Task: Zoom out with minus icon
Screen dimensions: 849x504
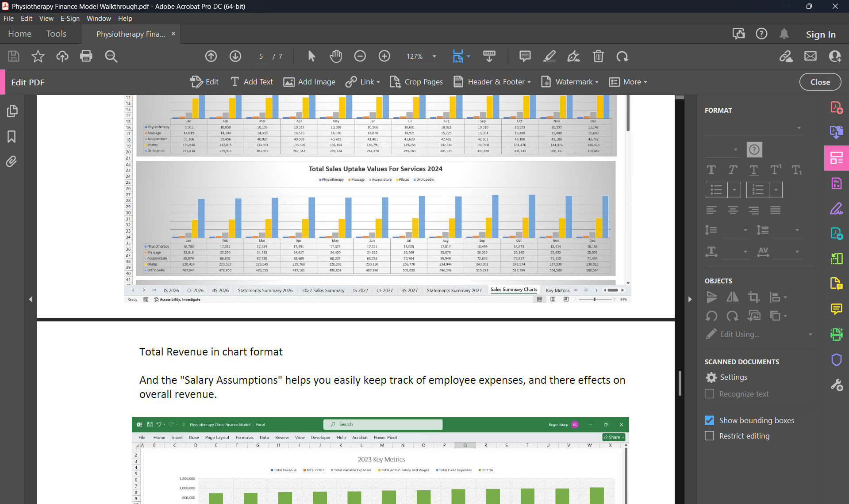Action: point(360,56)
